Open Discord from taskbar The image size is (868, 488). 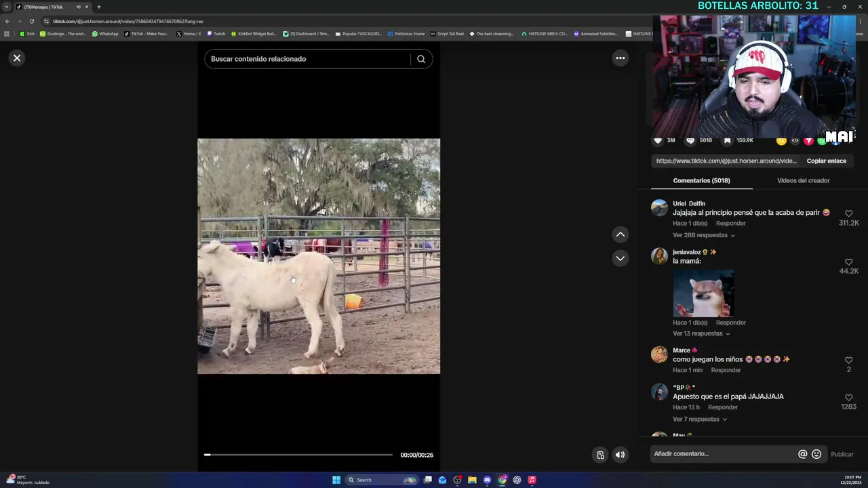tap(487, 480)
